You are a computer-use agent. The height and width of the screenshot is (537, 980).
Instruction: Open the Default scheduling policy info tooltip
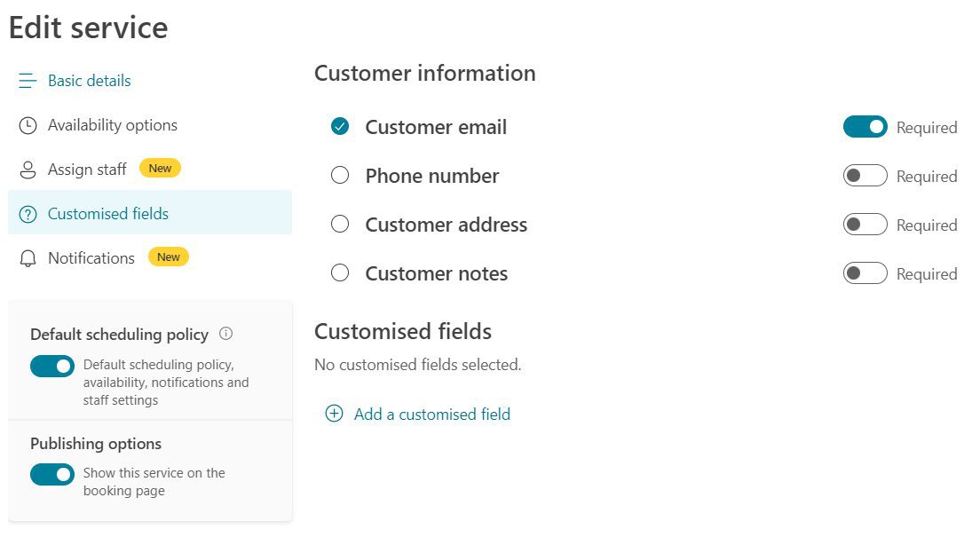[226, 334]
